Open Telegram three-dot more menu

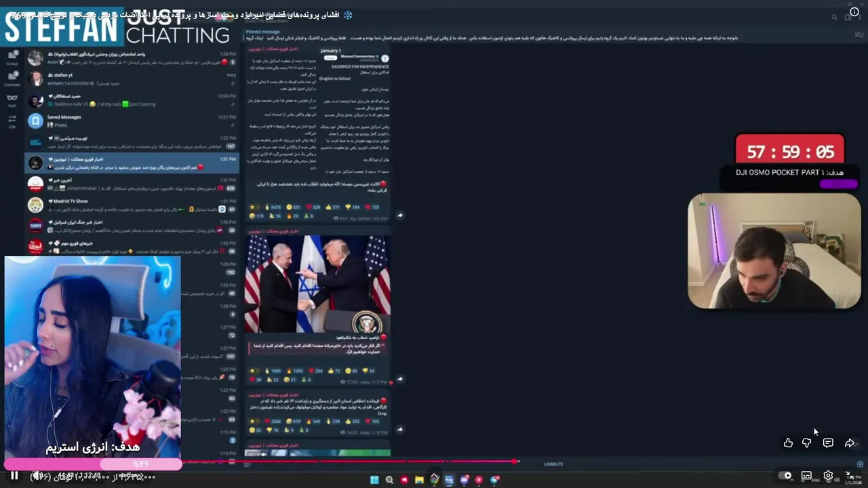click(x=859, y=17)
